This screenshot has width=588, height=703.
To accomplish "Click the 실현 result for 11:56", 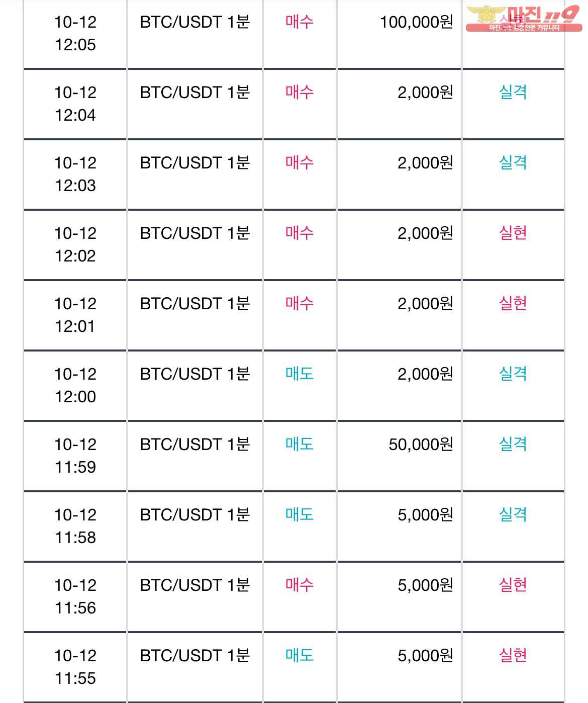I will [x=513, y=585].
